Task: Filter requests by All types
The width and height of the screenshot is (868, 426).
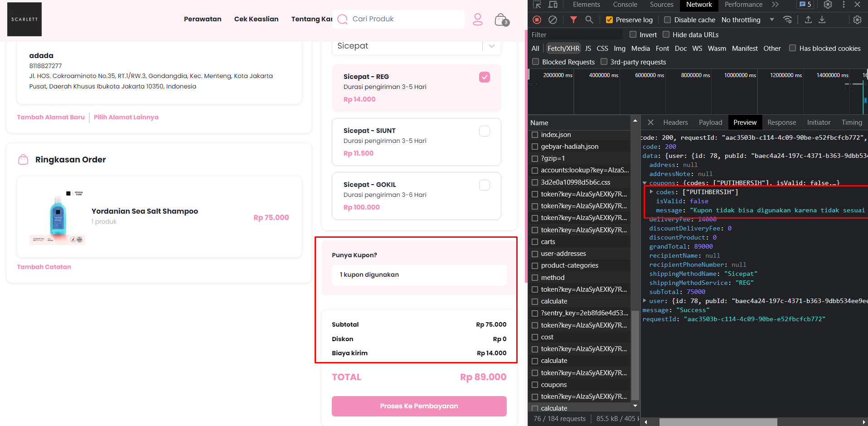Action: tap(535, 48)
